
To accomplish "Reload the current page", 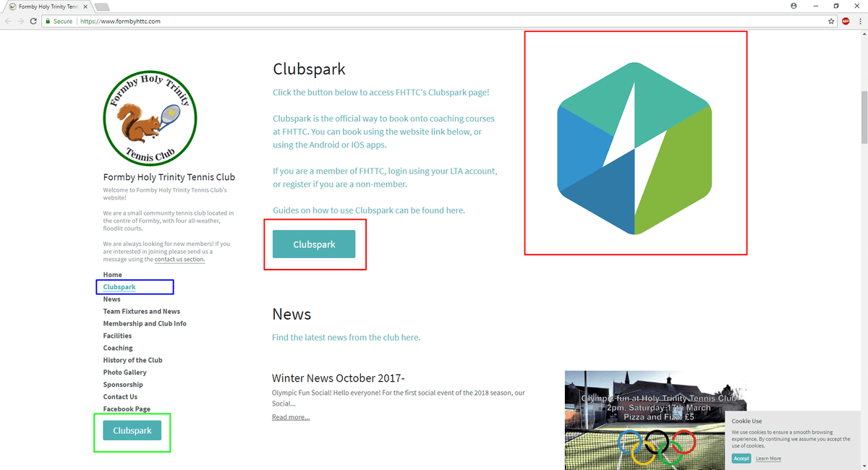I will point(33,21).
